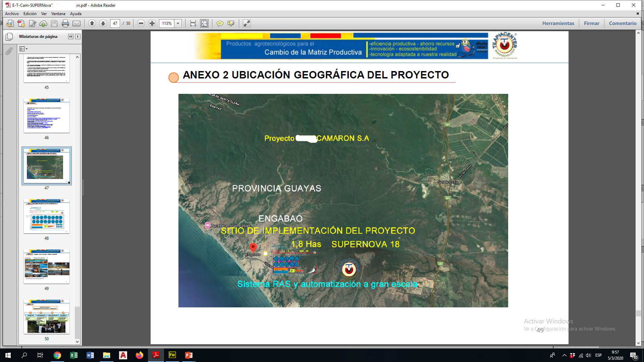Screen dimensions: 644x362
Task: Click the volume icon in system tray
Action: pos(589,355)
